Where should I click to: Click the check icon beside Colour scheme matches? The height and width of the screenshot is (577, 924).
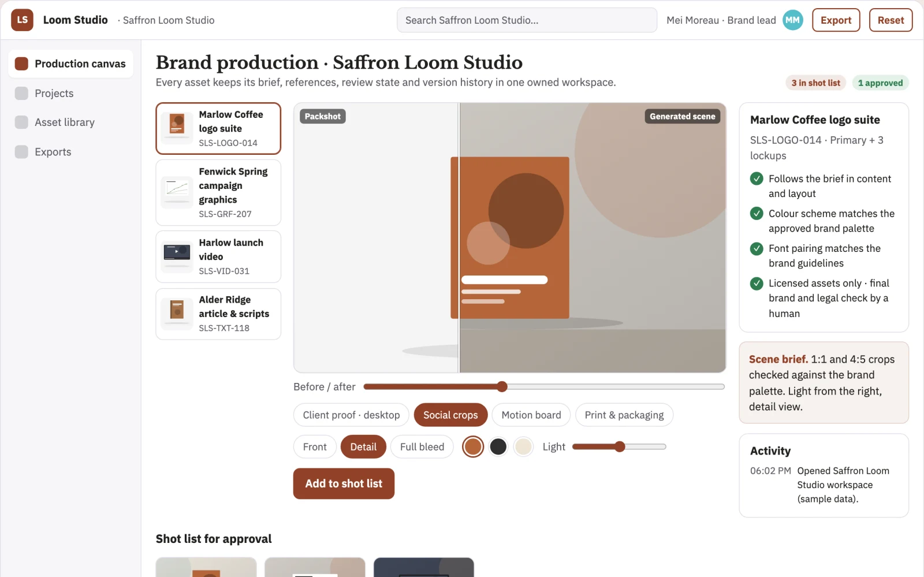coord(757,213)
